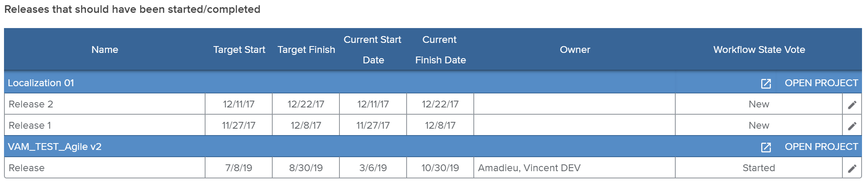The height and width of the screenshot is (184, 868).
Task: Sort by Name column header
Action: [105, 50]
